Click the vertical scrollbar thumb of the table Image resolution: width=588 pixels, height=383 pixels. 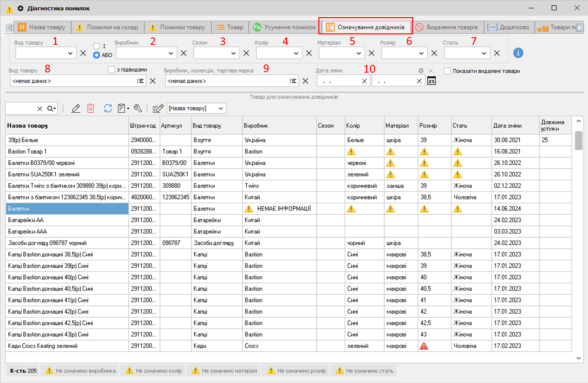tap(579, 141)
